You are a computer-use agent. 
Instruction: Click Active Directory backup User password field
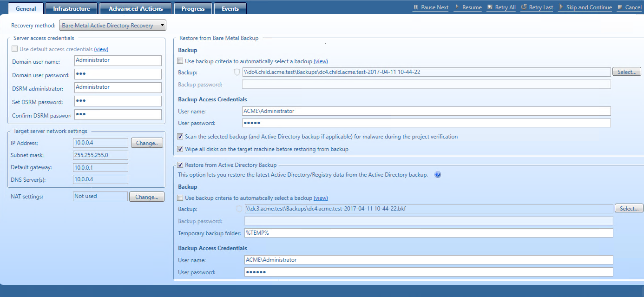tap(429, 272)
